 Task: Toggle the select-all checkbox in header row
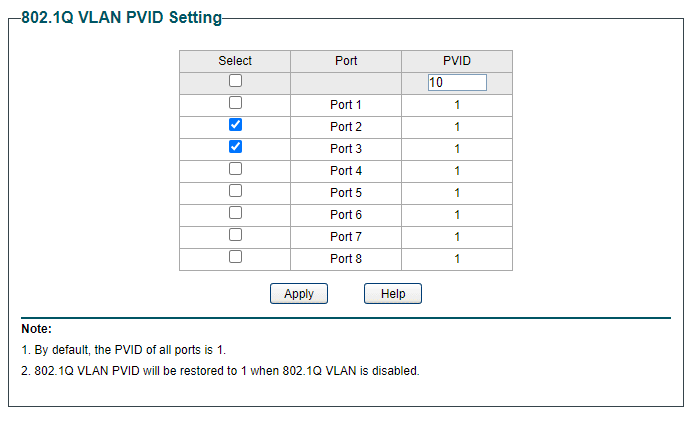(235, 81)
